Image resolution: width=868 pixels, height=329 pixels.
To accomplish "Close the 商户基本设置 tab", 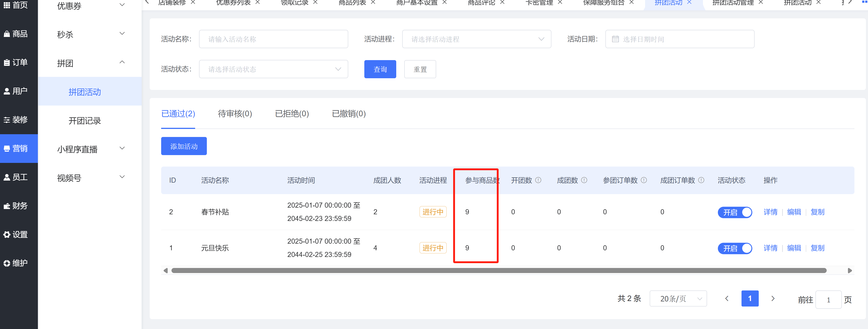I will 444,2.
